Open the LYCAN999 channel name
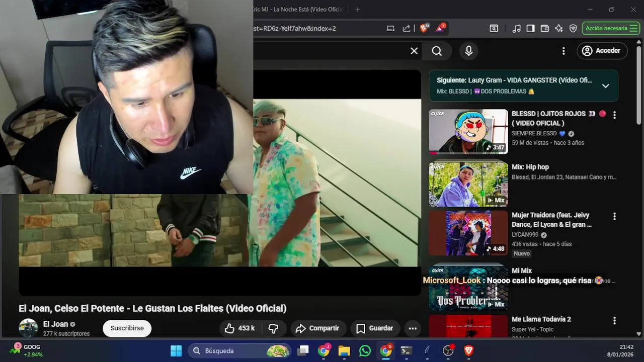The height and width of the screenshot is (362, 644). pyautogui.click(x=525, y=235)
